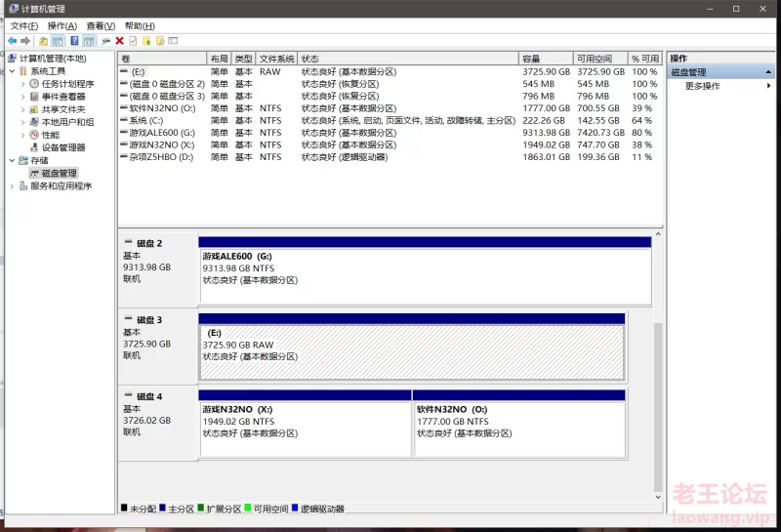781x532 pixels.
Task: Click the volume icon beside 杂项Z5HBO (D:)
Action: [124, 156]
